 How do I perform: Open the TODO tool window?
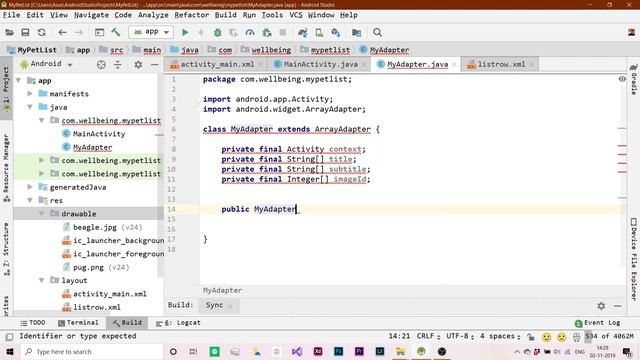[x=33, y=322]
